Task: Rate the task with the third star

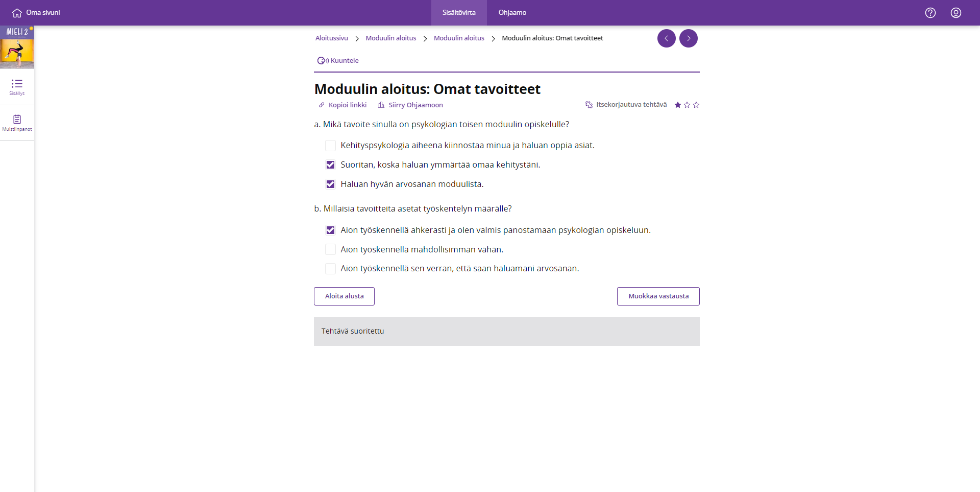Action: (696, 105)
